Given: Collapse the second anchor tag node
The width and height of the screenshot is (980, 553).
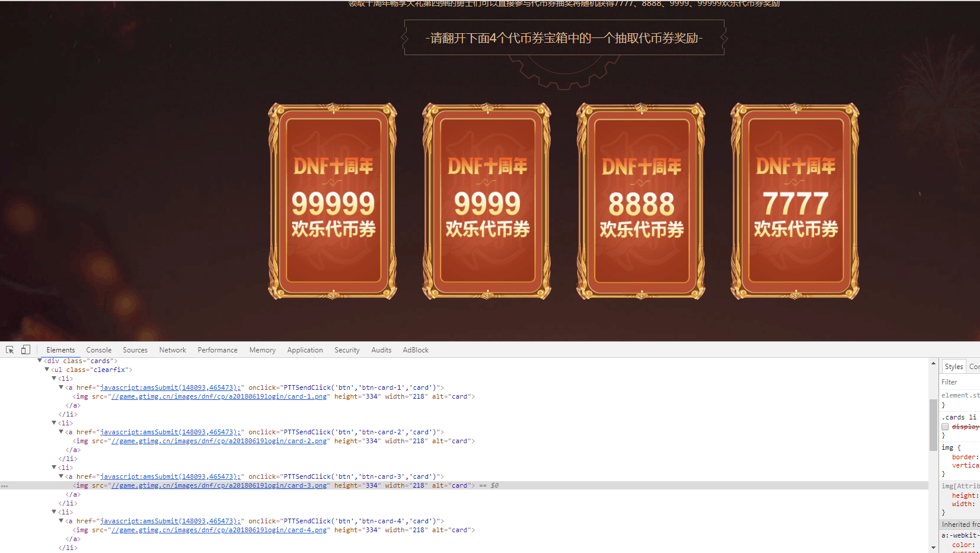Looking at the screenshot, I should point(61,431).
